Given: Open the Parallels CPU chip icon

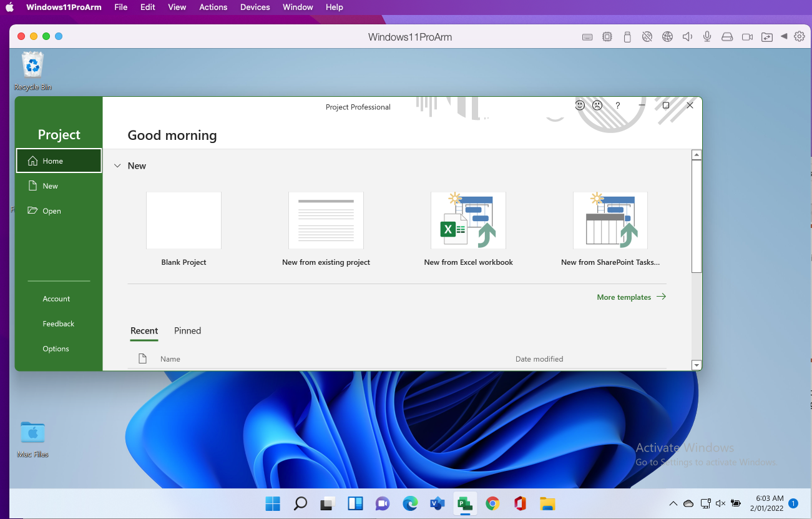Looking at the screenshot, I should [x=607, y=37].
